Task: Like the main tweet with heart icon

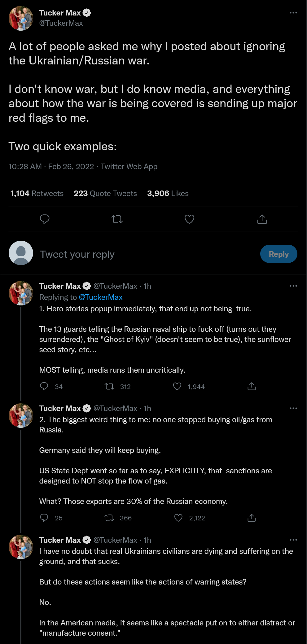Action: click(x=189, y=219)
